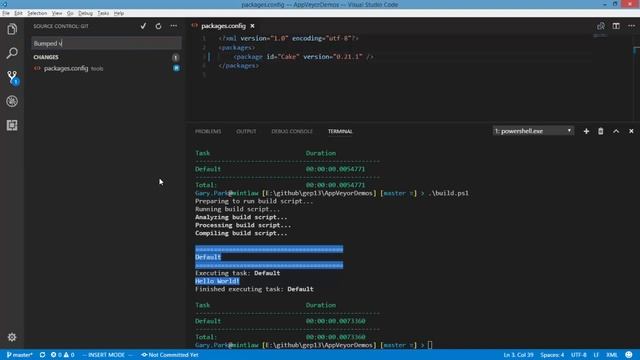Viewport: 640px width, 360px height.
Task: Open the Extensions view in activity bar
Action: coord(12,125)
